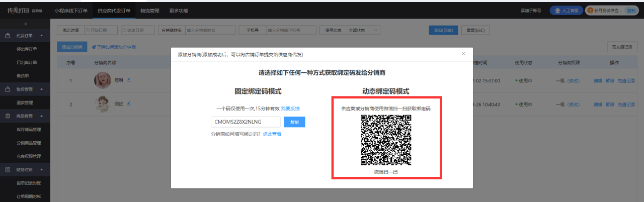Click the 分销商权限 column header
This screenshot has height=202, width=644.
569,63
